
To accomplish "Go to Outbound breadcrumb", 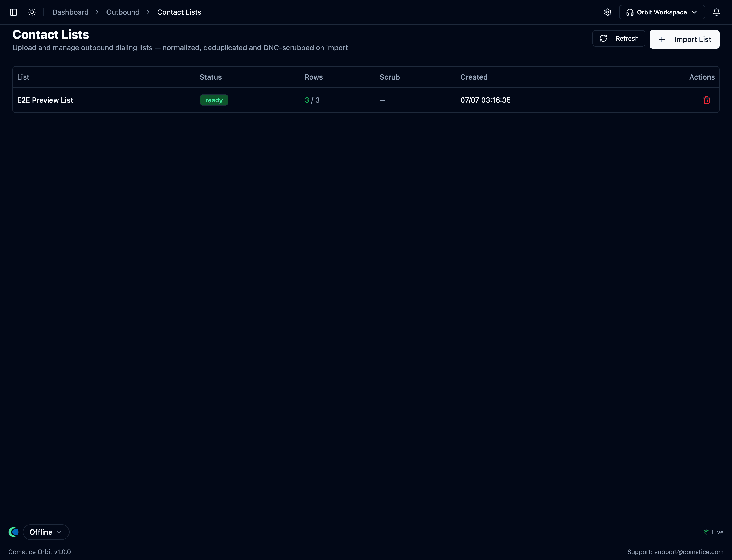I will (123, 12).
